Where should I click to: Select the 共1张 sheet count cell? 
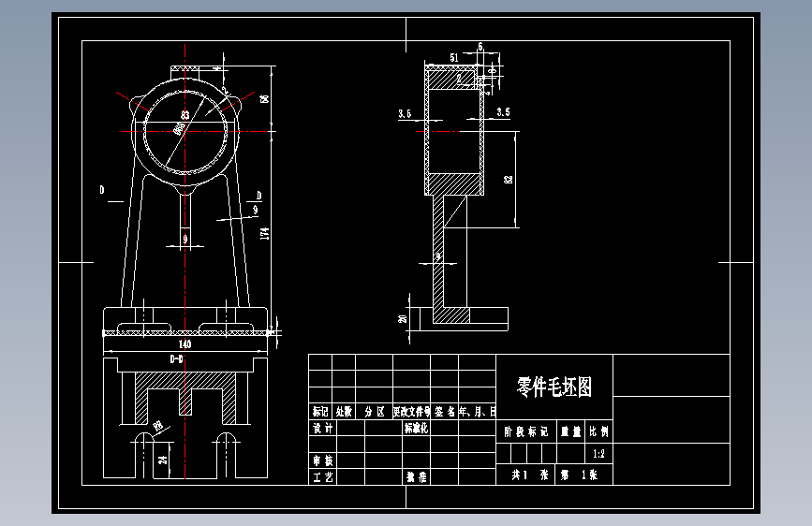[x=526, y=475]
